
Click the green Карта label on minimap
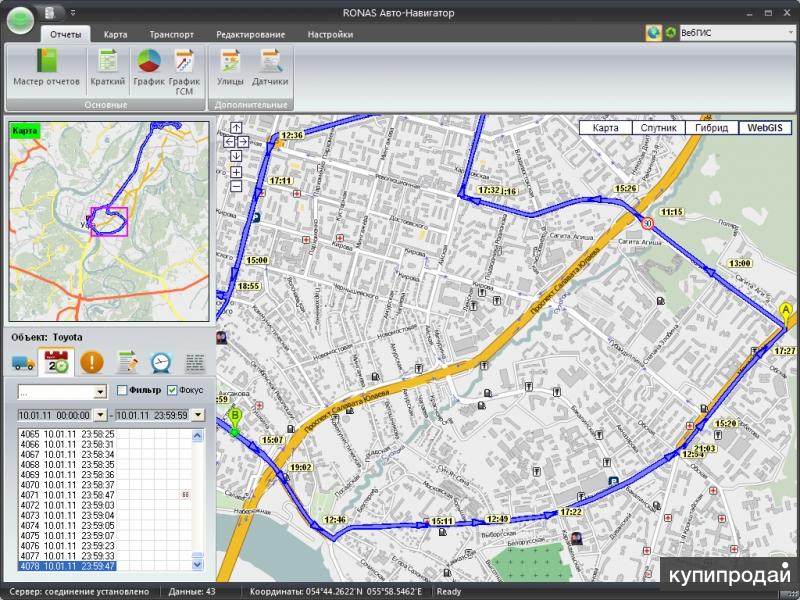point(24,131)
